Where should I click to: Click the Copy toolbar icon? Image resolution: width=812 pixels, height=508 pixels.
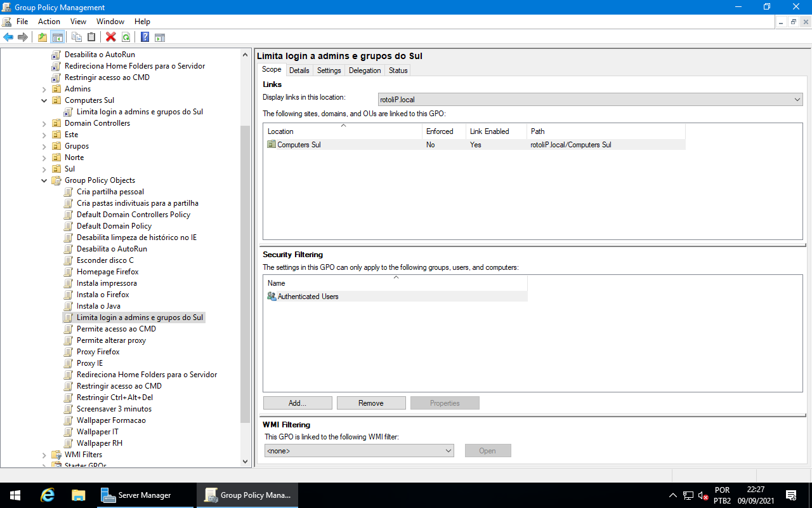click(77, 37)
